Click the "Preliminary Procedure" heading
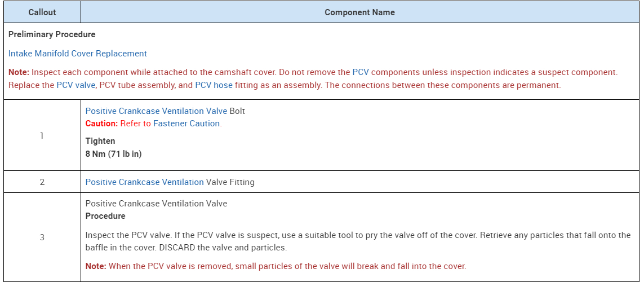The height and width of the screenshot is (282, 644). [x=52, y=34]
